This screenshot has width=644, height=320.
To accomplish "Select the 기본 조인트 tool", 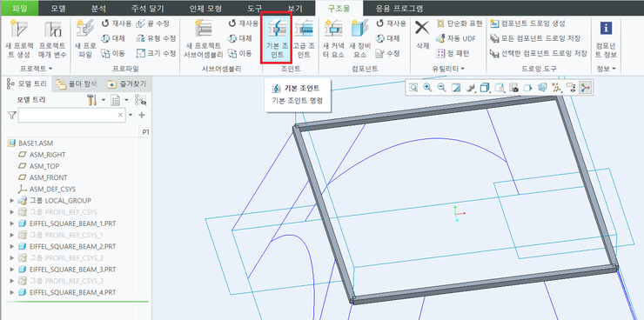I will [x=277, y=38].
